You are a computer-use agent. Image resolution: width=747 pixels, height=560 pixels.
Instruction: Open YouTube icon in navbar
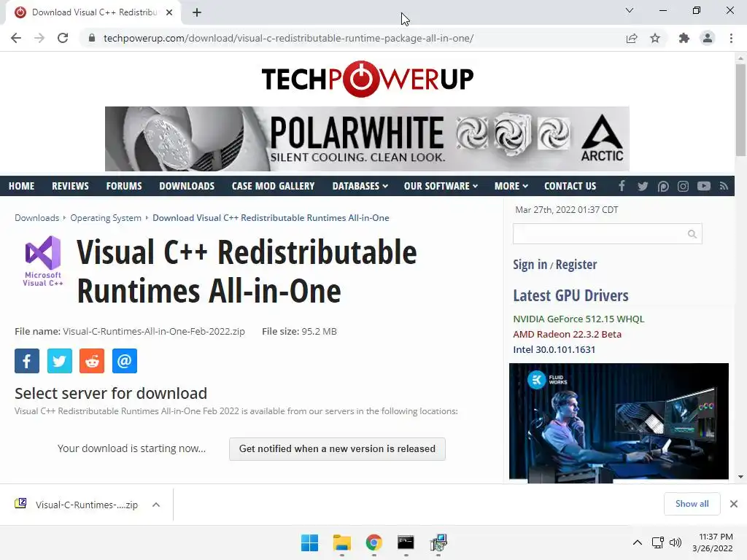click(x=704, y=186)
